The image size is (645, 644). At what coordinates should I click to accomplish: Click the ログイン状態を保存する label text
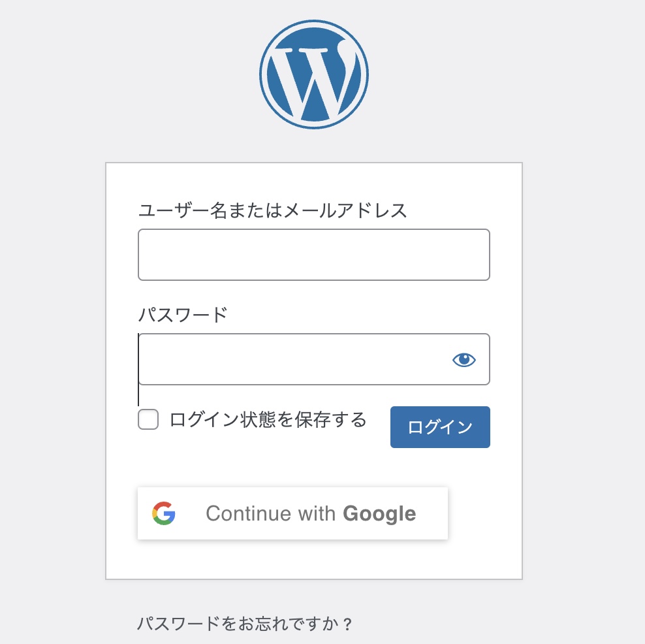[268, 419]
